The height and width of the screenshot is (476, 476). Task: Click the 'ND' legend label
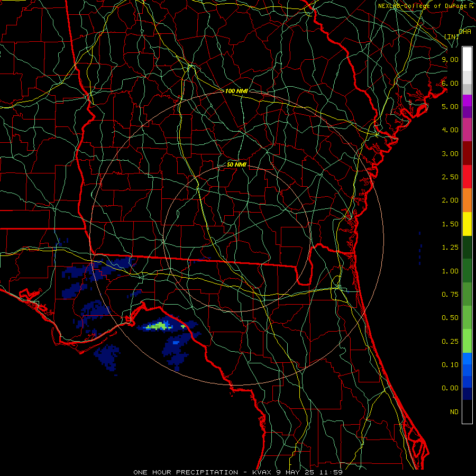coord(454,412)
